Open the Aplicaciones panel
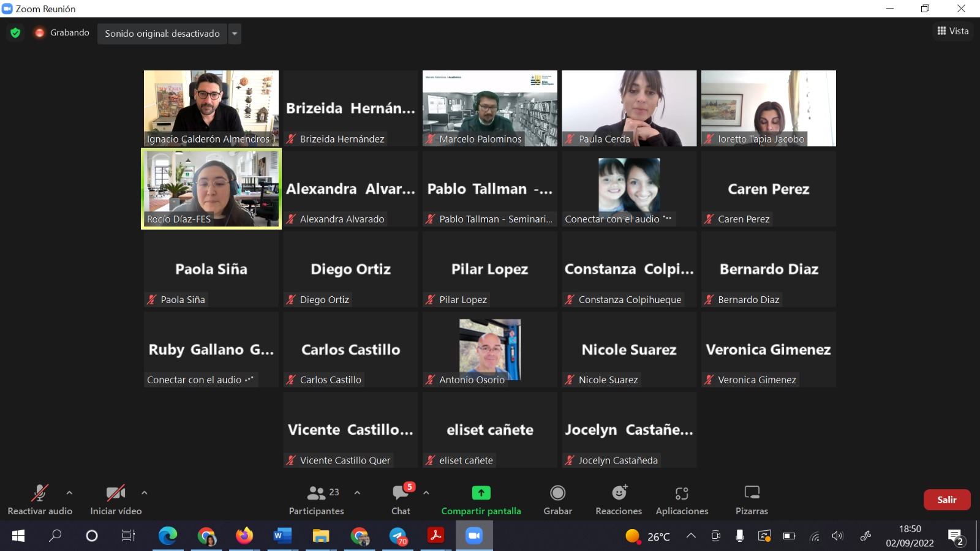 tap(682, 500)
